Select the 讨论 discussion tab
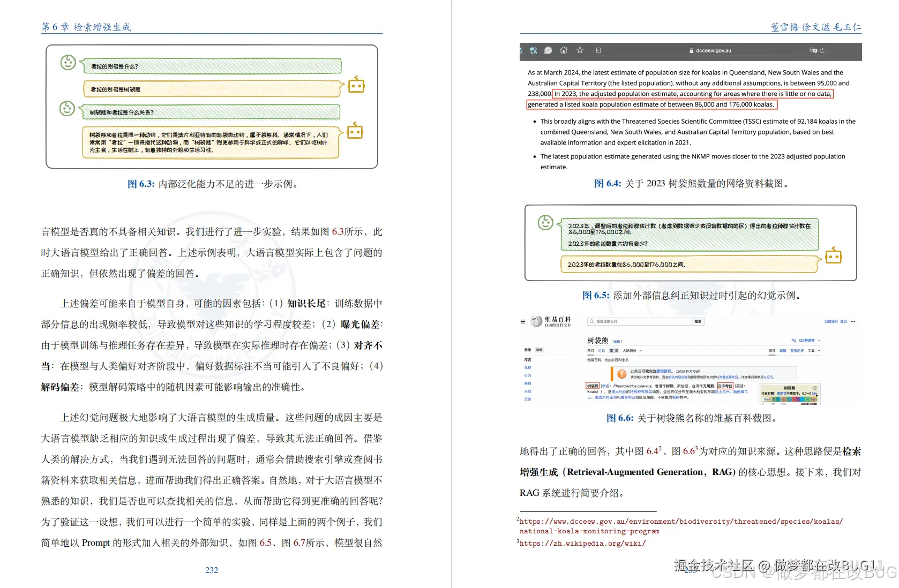899x588 pixels. tap(602, 351)
